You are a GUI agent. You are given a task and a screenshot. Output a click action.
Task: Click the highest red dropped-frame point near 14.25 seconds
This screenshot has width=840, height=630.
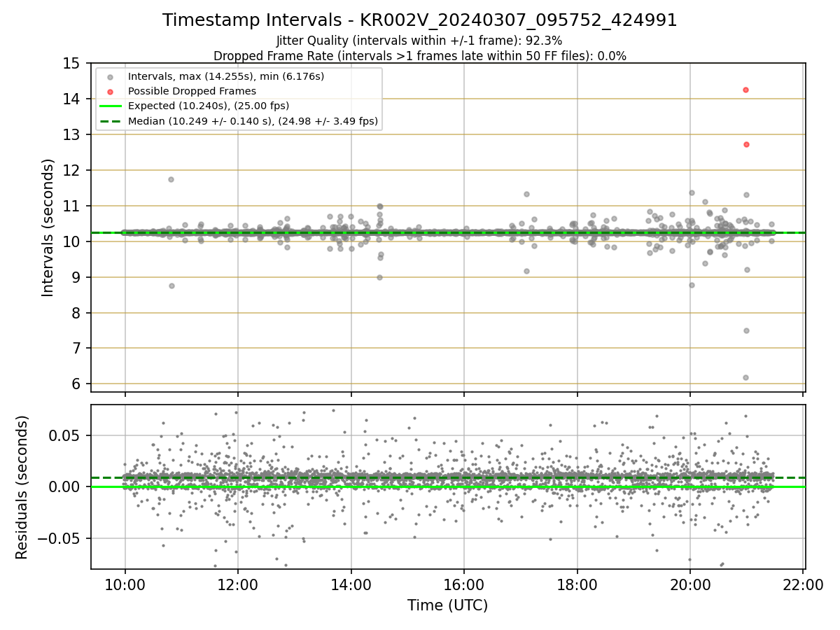[x=745, y=90]
